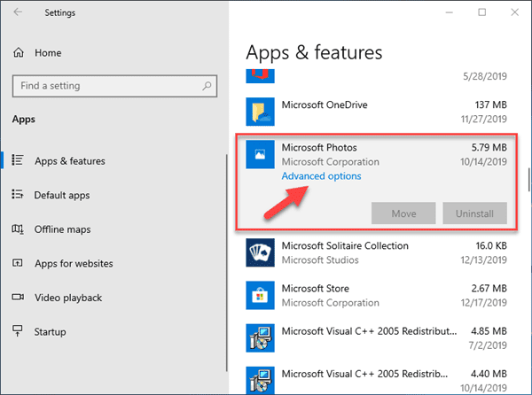Select the Video playback icon

[x=18, y=297]
